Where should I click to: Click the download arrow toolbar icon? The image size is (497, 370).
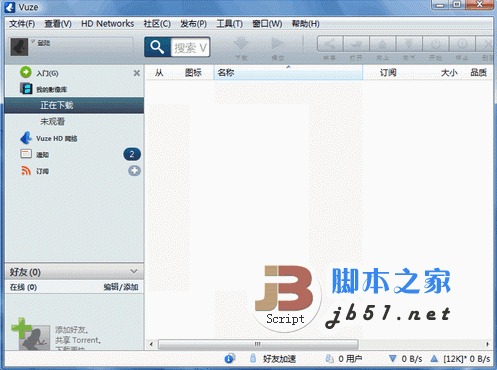tap(241, 44)
